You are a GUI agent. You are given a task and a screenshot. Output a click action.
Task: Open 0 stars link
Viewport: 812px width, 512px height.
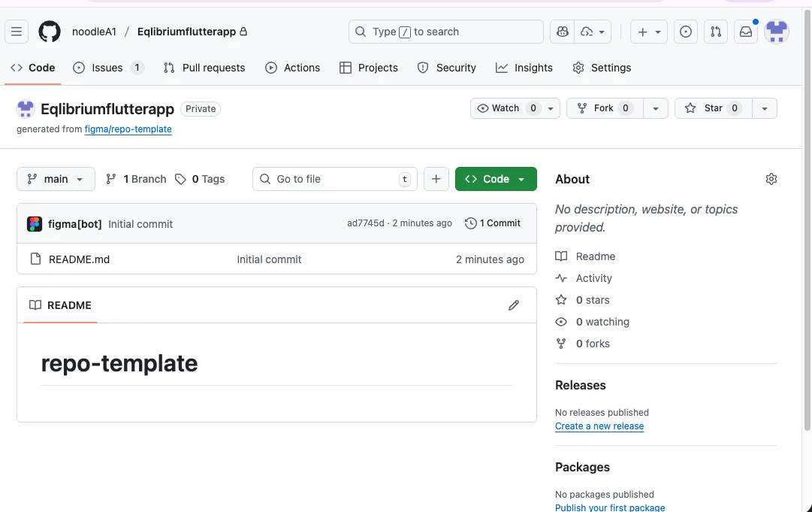click(583, 300)
